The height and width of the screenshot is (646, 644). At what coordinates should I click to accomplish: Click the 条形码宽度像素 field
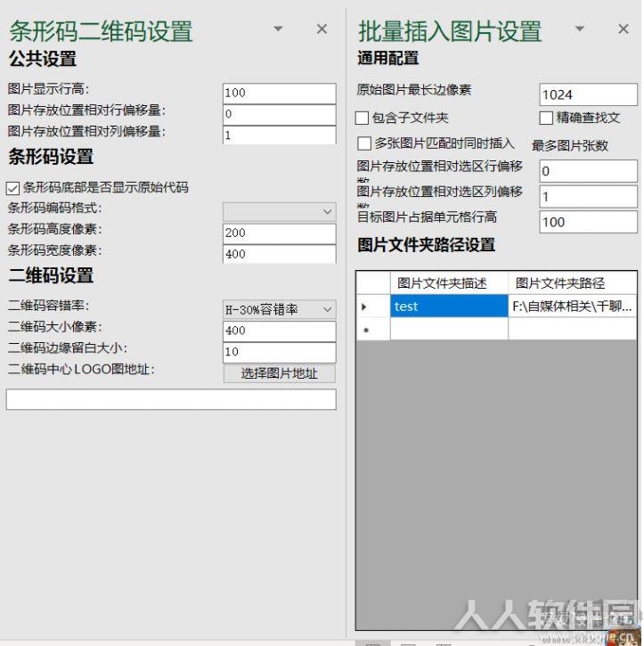click(x=279, y=254)
